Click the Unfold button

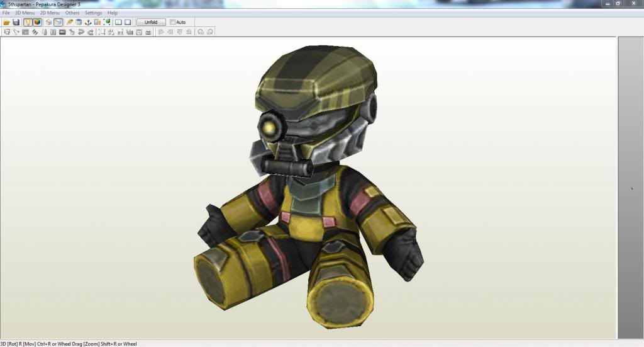coord(151,22)
